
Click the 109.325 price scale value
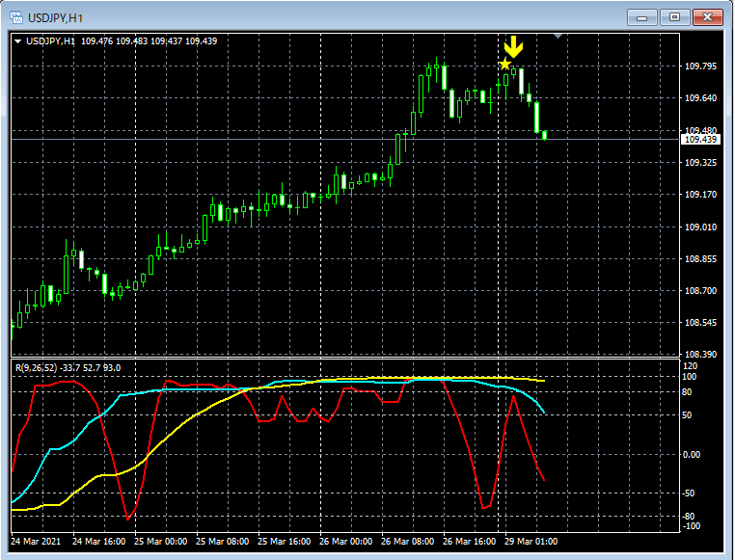[x=701, y=163]
